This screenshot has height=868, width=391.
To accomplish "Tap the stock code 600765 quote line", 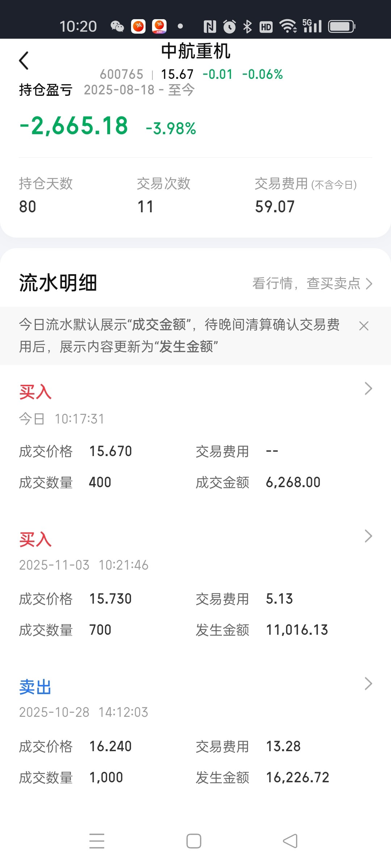I will (x=191, y=75).
